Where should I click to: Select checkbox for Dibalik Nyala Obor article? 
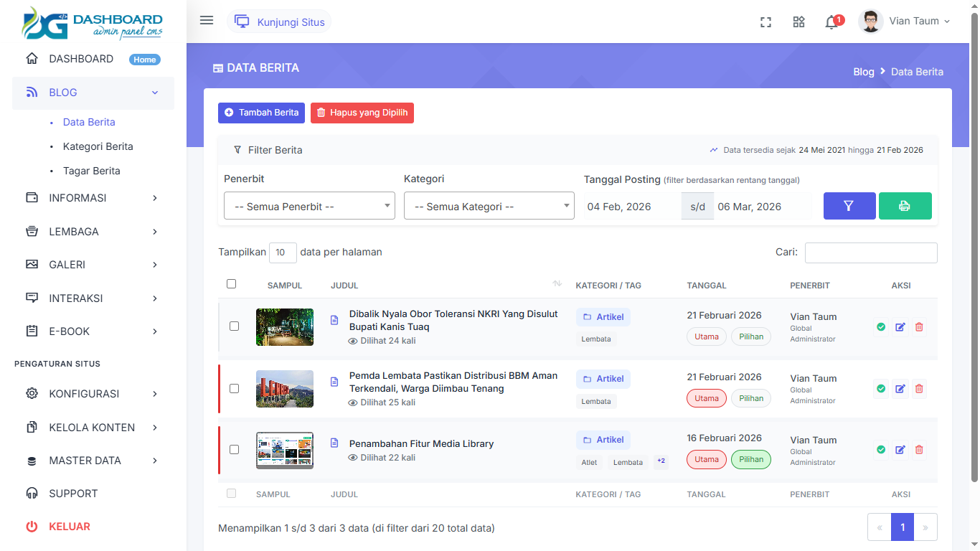[234, 326]
